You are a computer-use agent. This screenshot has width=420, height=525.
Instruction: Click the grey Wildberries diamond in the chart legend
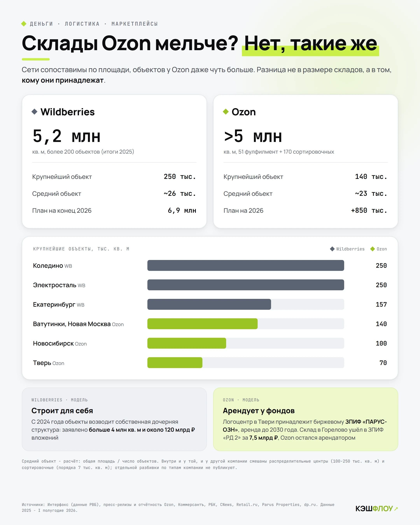pyautogui.click(x=332, y=249)
